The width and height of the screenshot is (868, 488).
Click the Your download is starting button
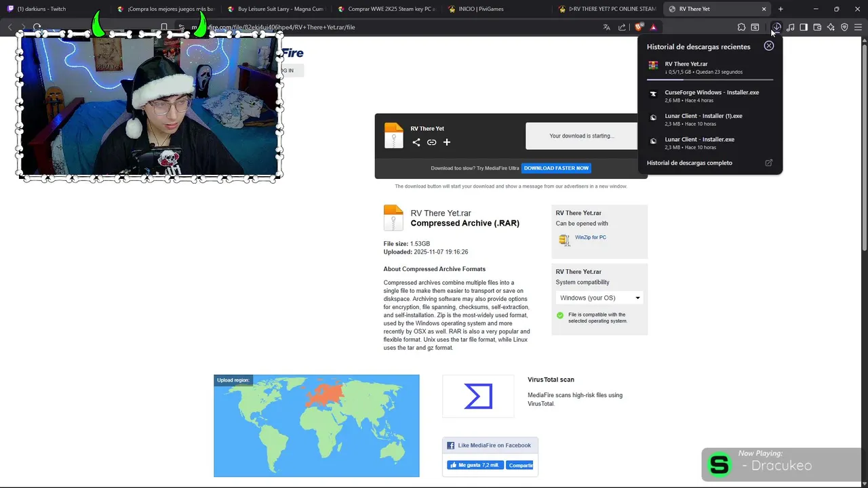581,136
